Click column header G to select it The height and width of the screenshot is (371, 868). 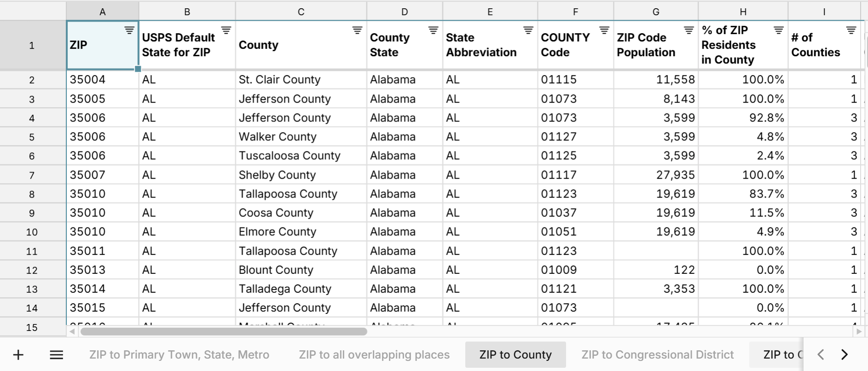click(655, 11)
